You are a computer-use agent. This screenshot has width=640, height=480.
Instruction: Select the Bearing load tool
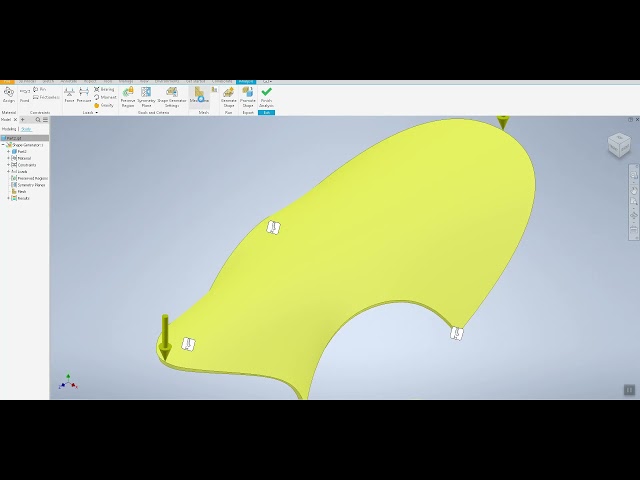tap(104, 89)
